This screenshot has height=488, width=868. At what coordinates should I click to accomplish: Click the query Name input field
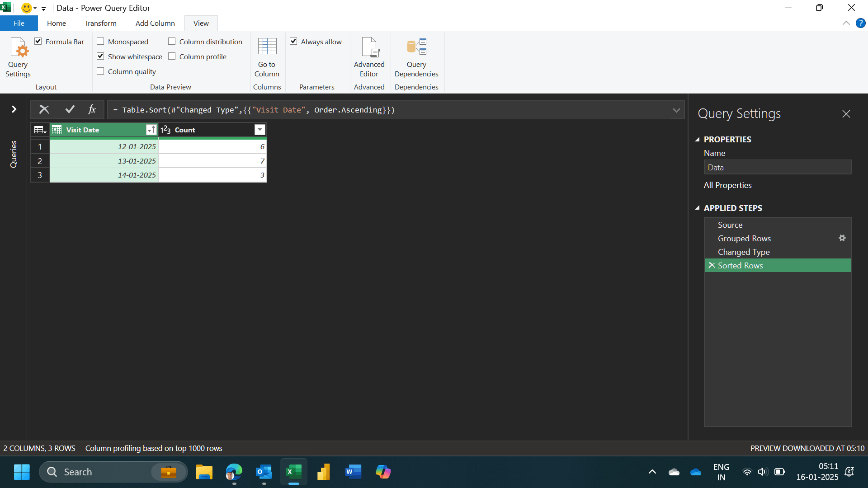(x=778, y=167)
